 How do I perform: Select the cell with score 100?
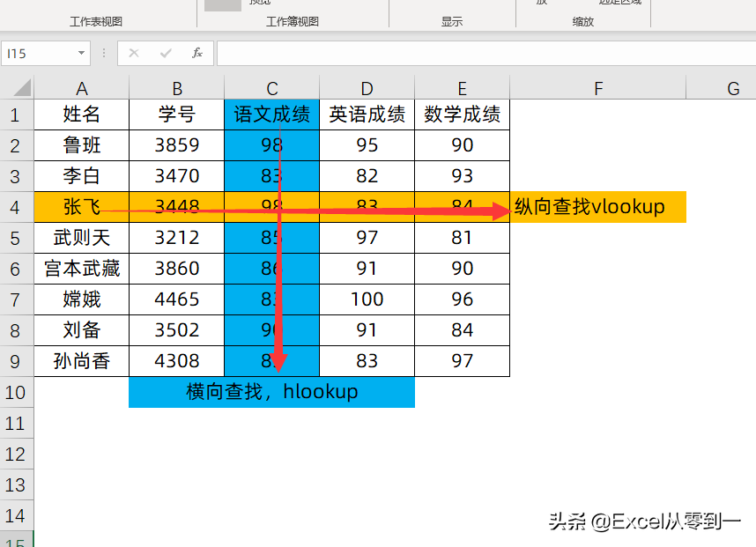367,299
